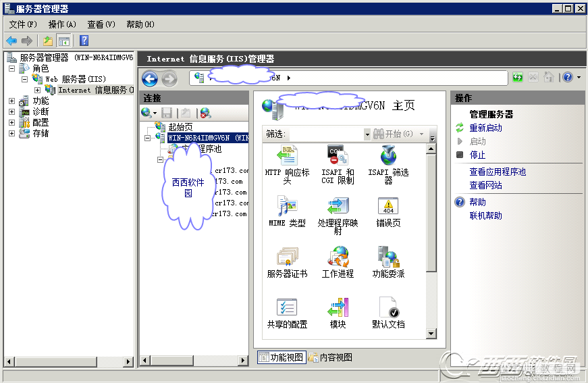588x383 pixels.
Task: Open 模块 feature icon
Action: (x=338, y=307)
